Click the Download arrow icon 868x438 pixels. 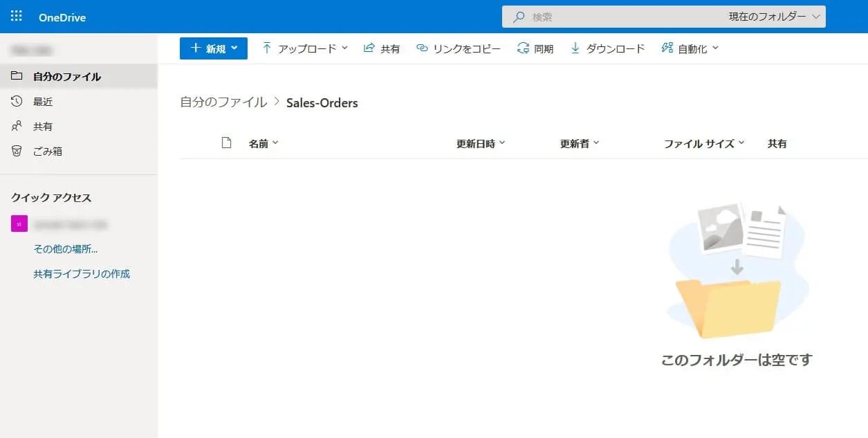tap(575, 48)
